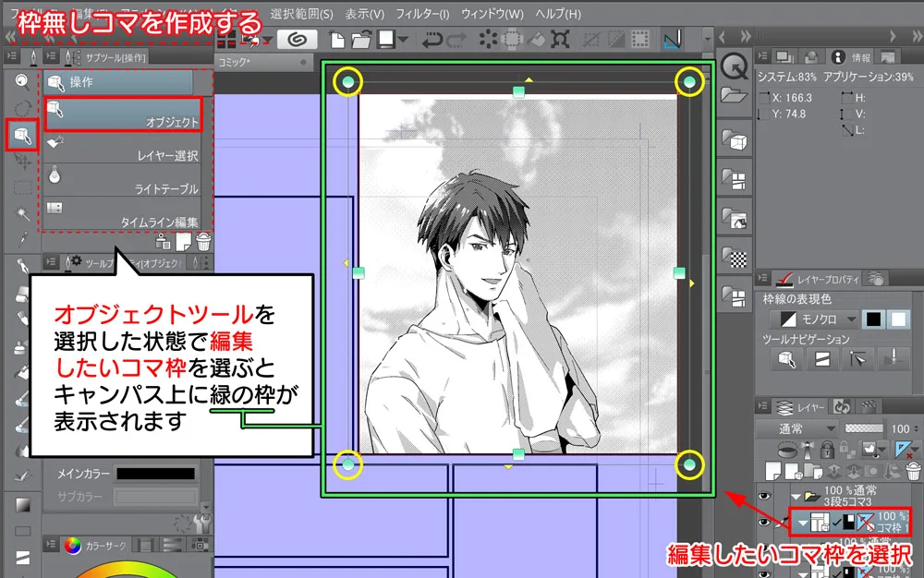Open the image material folder with house icon
Screen dimensions: 924x578
click(735, 219)
